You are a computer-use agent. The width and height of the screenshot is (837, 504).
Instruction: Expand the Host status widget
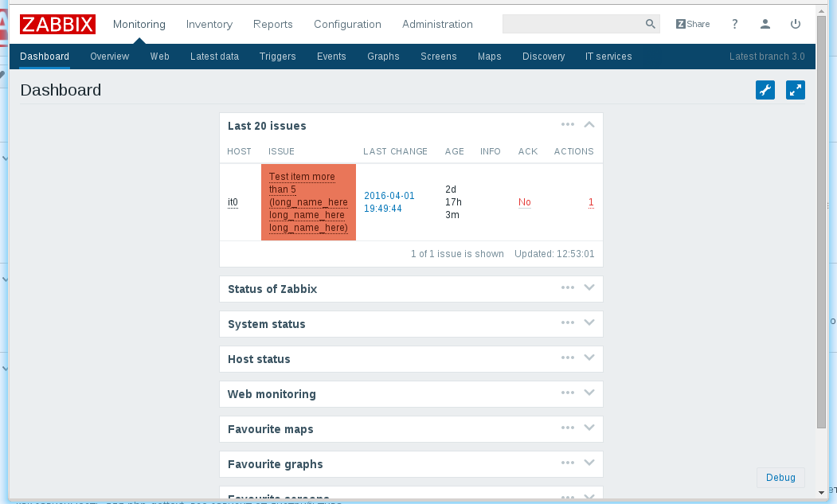coord(589,357)
